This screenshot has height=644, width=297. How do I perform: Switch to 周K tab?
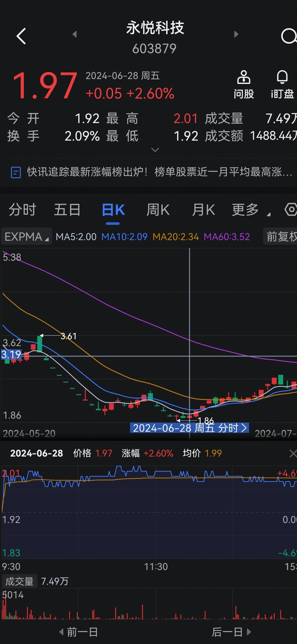(158, 210)
